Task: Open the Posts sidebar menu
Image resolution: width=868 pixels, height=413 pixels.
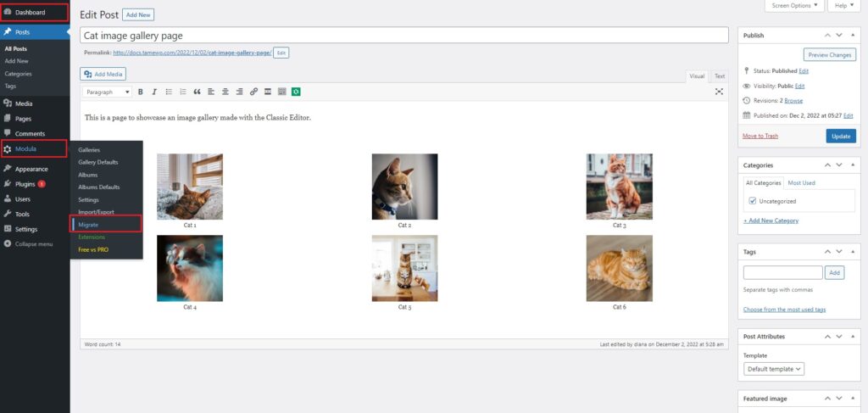Action: 35,32
